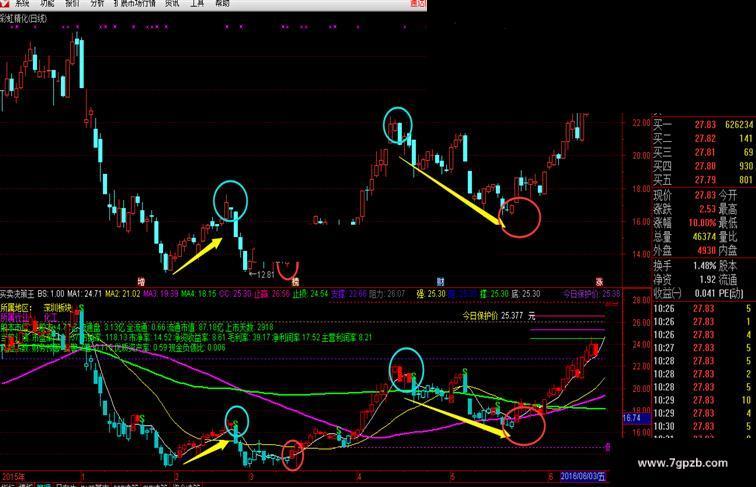Click the 总量 46374 volume value

[704, 237]
